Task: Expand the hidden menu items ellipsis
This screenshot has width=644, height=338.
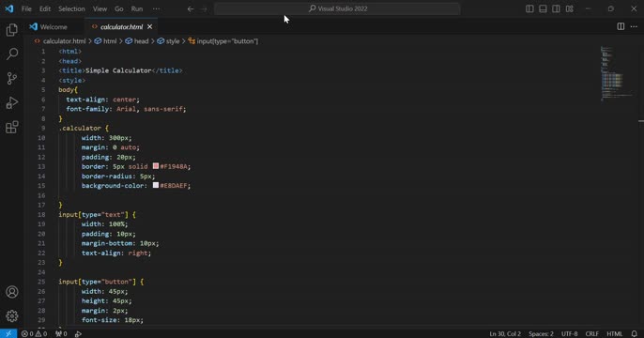Action: coord(156,8)
